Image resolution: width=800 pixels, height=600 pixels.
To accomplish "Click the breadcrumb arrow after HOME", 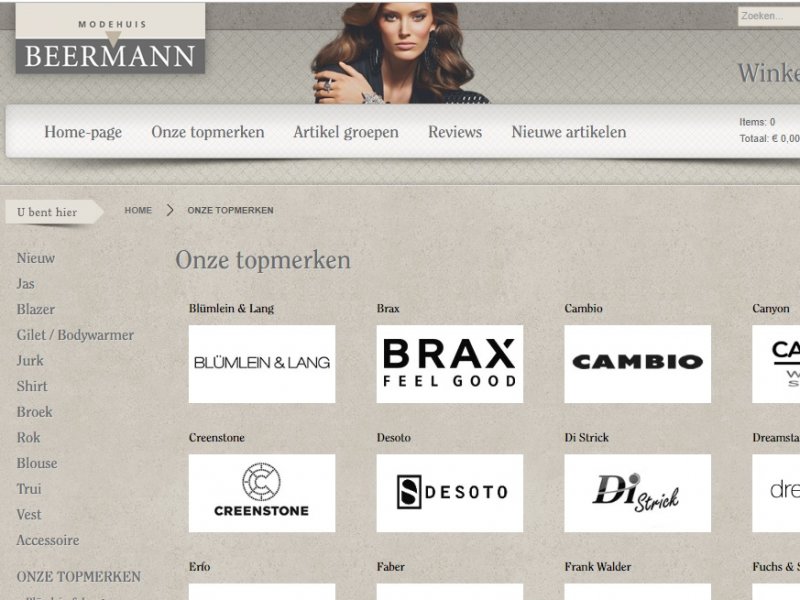I will tap(170, 210).
